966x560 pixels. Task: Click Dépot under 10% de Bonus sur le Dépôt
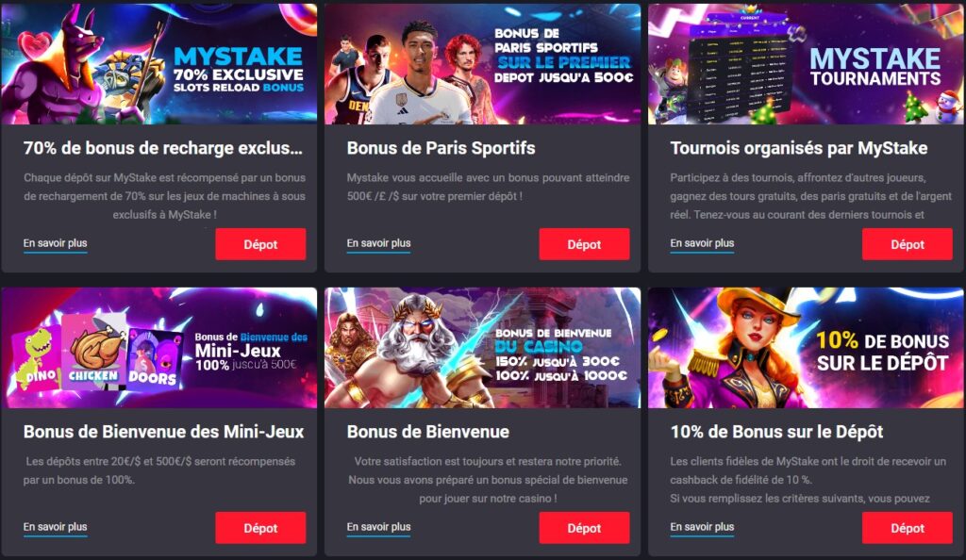pos(908,528)
